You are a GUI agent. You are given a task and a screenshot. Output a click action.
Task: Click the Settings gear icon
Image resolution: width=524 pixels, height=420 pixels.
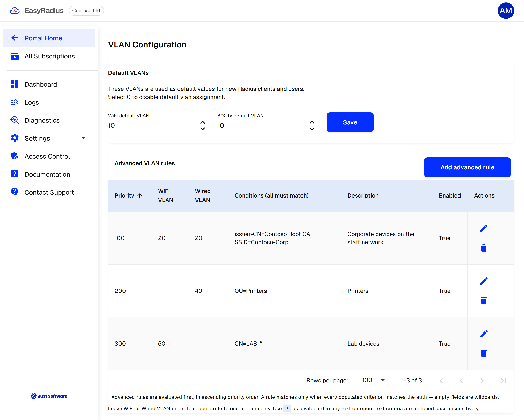point(15,138)
